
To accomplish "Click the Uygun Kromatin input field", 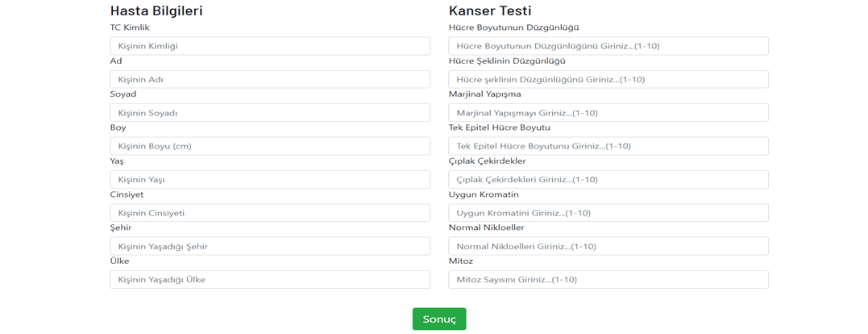I will (608, 213).
